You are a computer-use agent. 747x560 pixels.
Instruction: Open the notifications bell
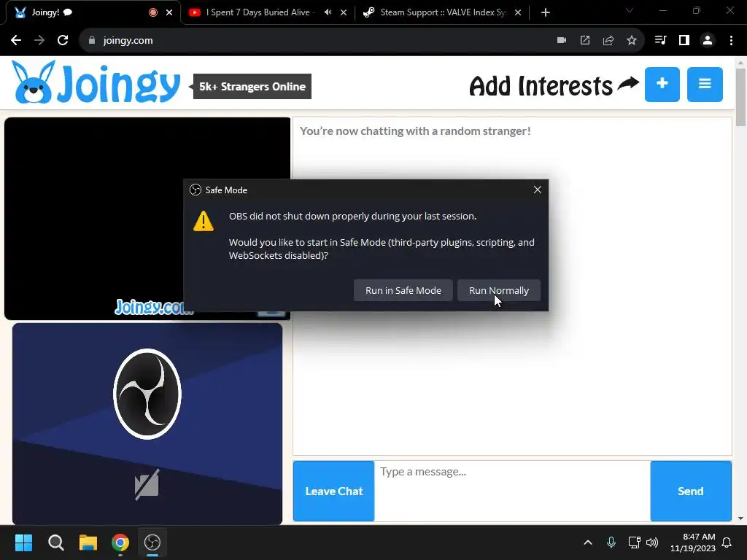click(727, 542)
